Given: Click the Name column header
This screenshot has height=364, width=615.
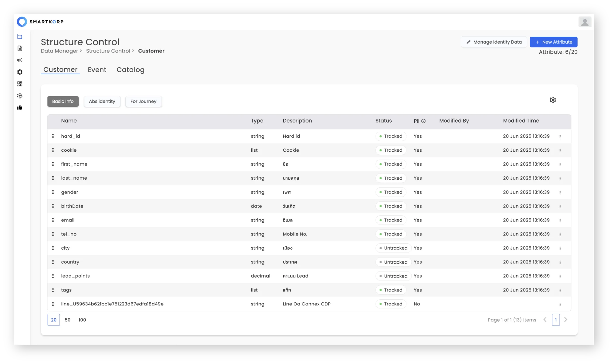Looking at the screenshot, I should point(69,121).
